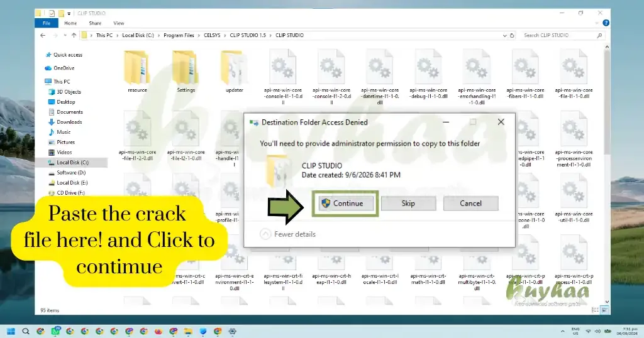Image resolution: width=644 pixels, height=338 pixels.
Task: Collapse dialog with Fewer details
Action: point(288,234)
